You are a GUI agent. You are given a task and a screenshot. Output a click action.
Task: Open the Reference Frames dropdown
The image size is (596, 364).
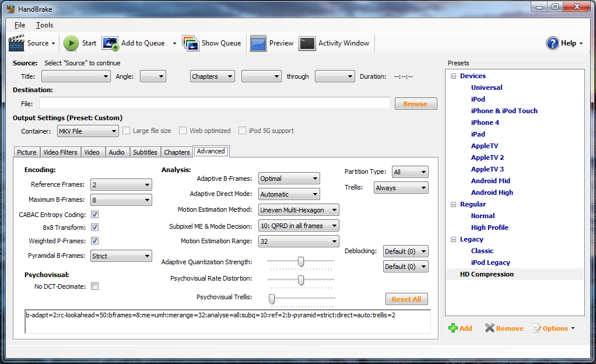click(121, 185)
